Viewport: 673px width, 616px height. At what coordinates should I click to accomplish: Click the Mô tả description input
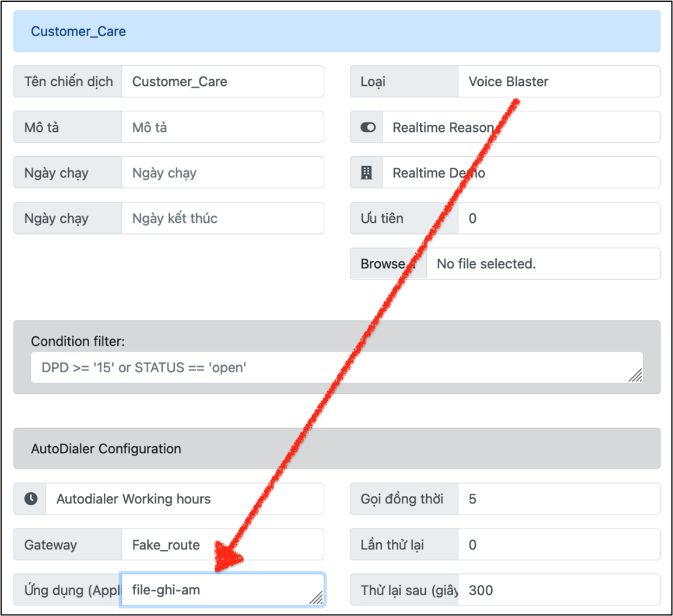[x=222, y=127]
